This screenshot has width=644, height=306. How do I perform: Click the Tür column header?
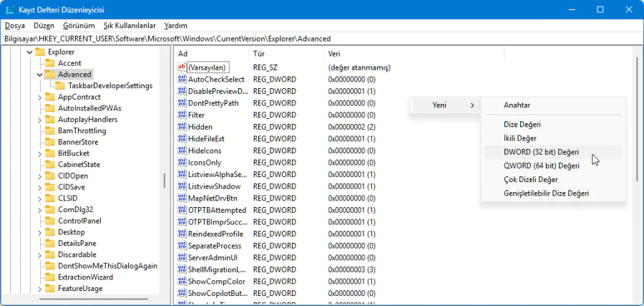pos(286,54)
